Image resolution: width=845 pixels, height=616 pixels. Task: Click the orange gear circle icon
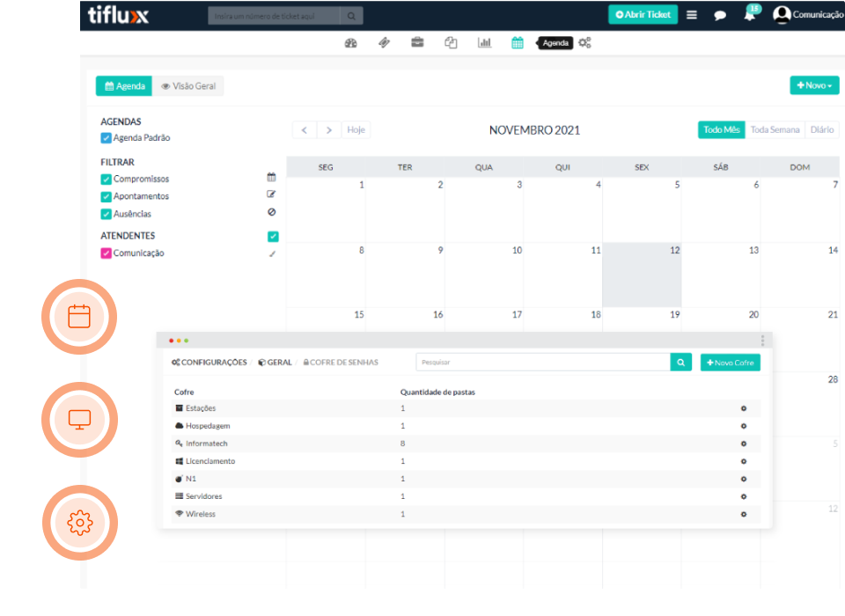click(80, 523)
